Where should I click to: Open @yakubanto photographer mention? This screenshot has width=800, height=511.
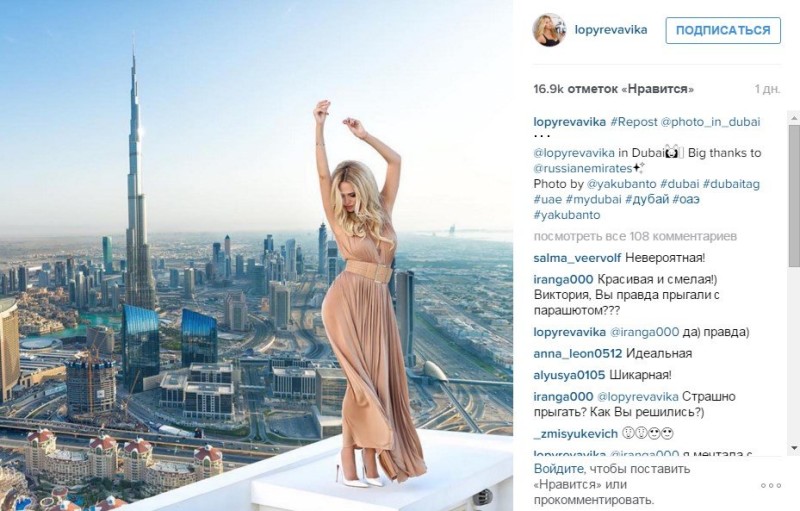point(621,184)
